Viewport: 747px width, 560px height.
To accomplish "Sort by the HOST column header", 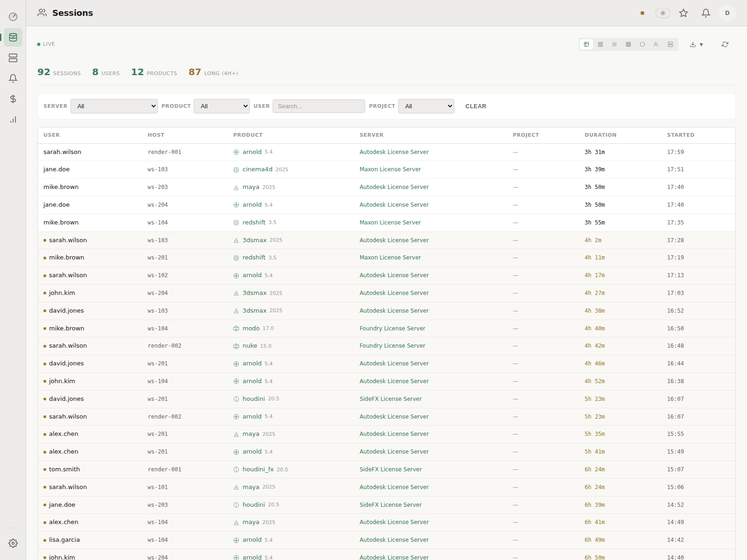I will click(x=156, y=135).
